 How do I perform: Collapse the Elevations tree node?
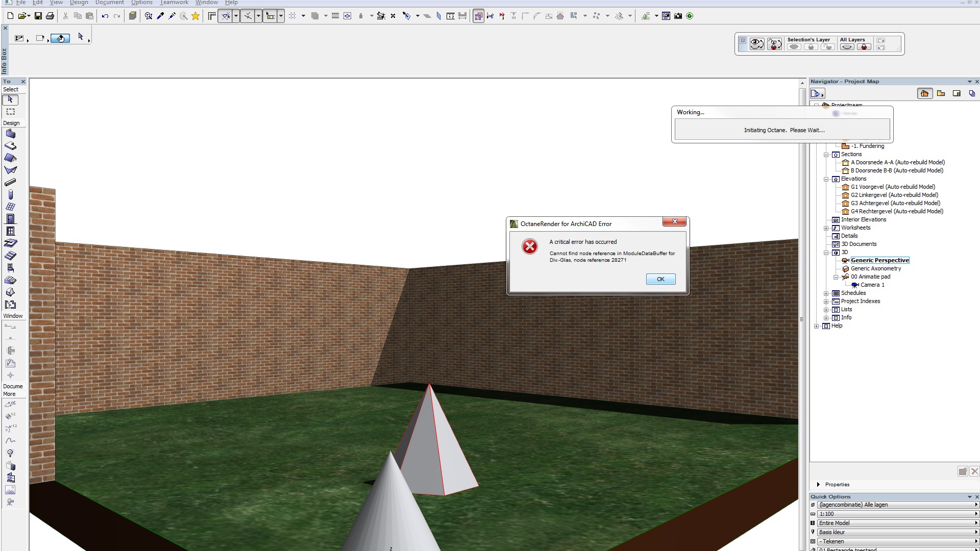(826, 179)
